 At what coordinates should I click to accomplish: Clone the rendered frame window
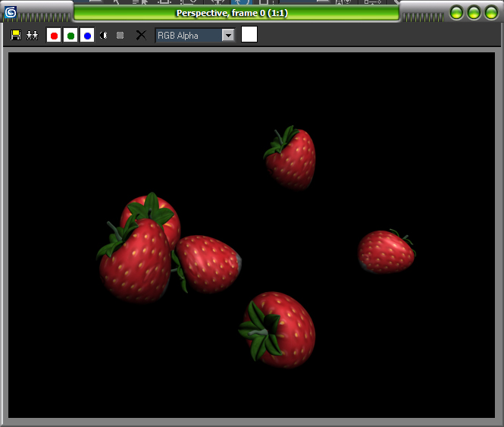(x=32, y=35)
